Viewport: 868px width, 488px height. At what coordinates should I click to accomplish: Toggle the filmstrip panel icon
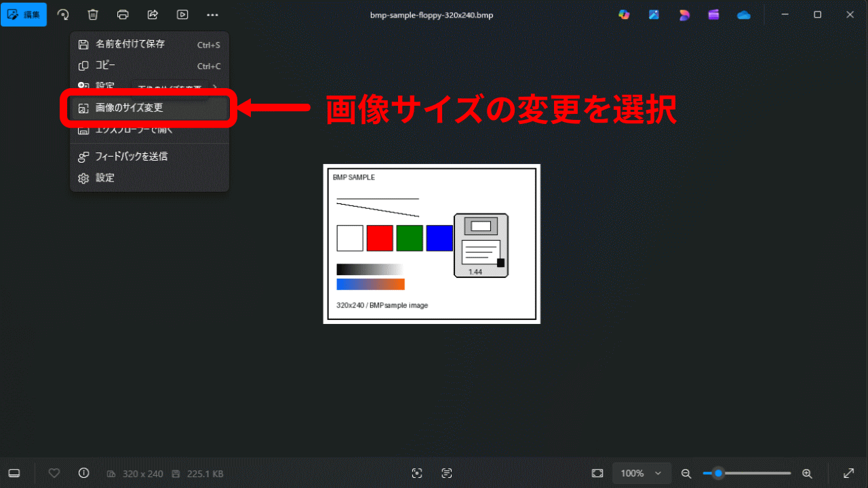14,473
